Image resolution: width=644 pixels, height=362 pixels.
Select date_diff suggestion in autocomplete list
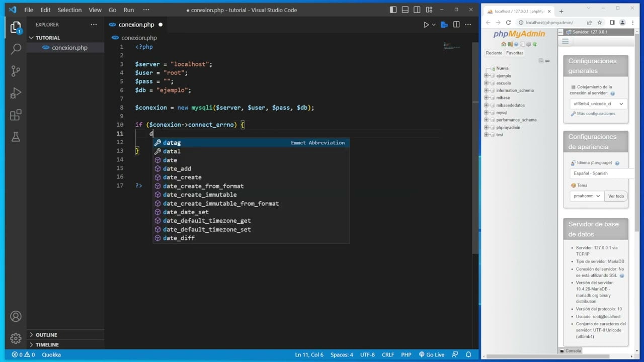(x=251, y=238)
